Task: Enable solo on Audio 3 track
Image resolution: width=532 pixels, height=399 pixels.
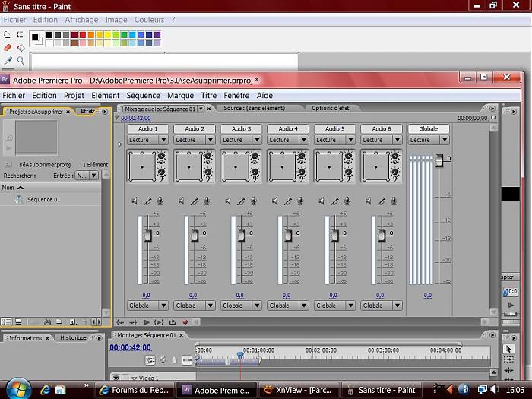Action: tap(241, 201)
